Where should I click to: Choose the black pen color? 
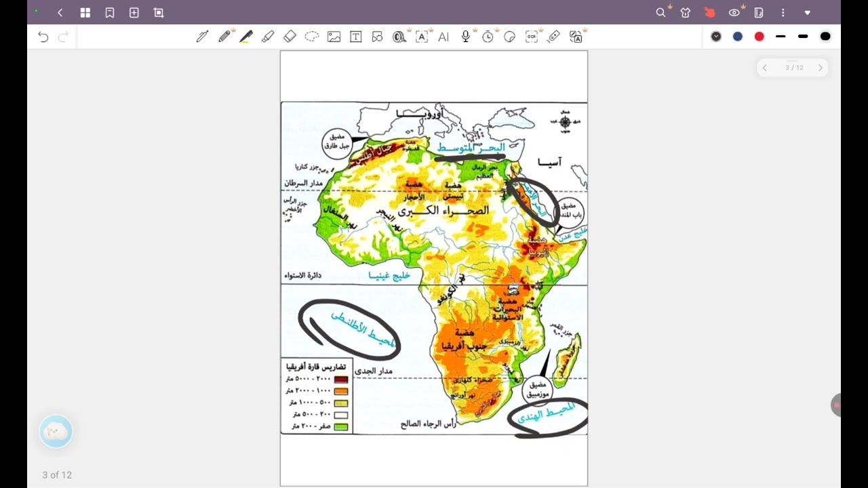[x=825, y=37]
